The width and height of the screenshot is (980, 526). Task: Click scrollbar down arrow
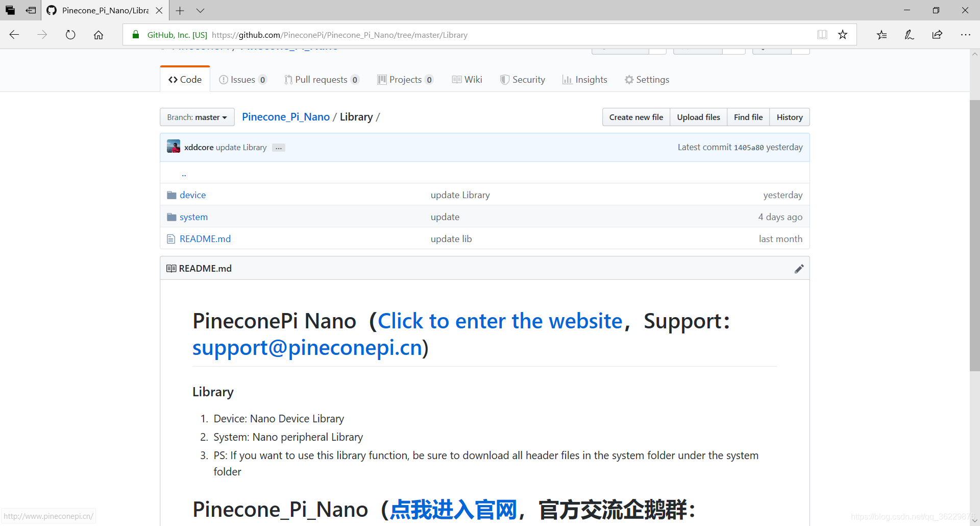click(974, 520)
